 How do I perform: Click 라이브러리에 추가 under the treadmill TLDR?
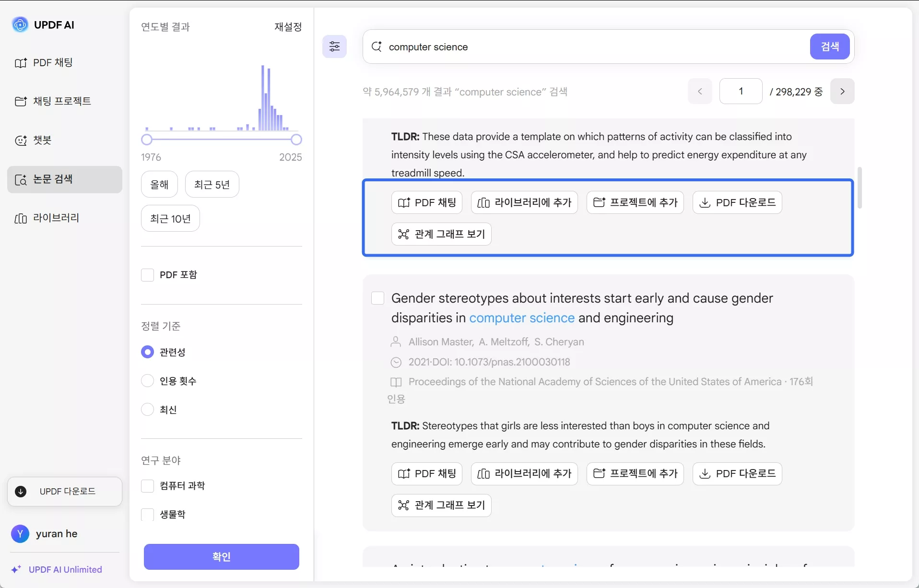tap(524, 202)
